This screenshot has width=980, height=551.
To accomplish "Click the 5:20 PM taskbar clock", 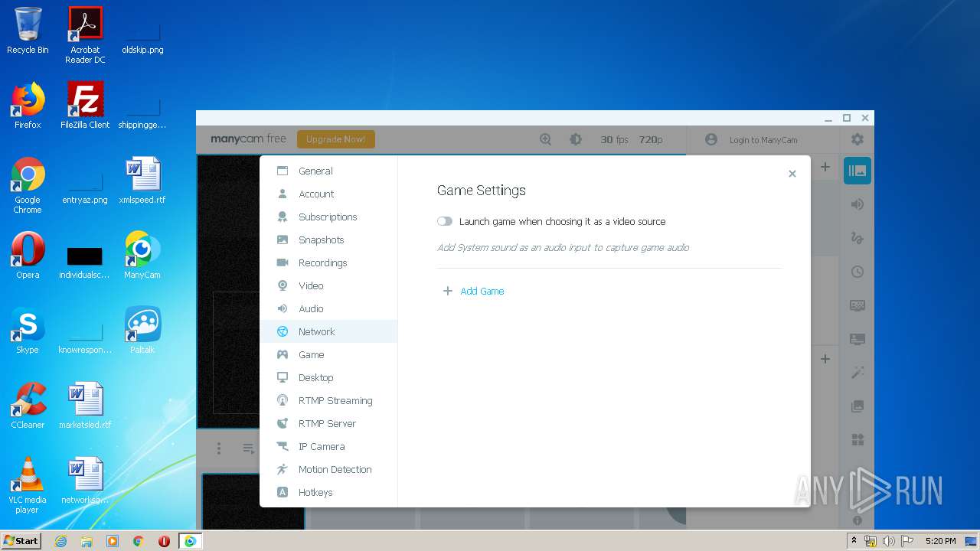I will 940,541.
